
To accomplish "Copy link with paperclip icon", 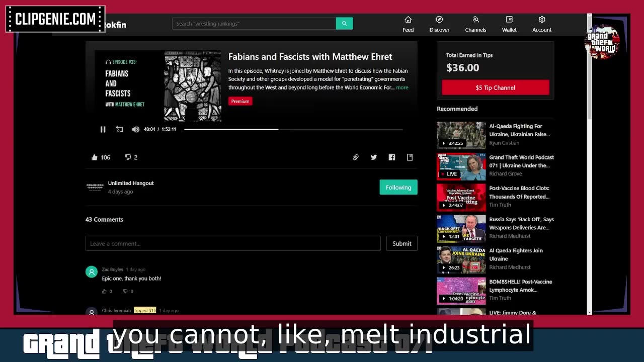I will click(x=356, y=157).
